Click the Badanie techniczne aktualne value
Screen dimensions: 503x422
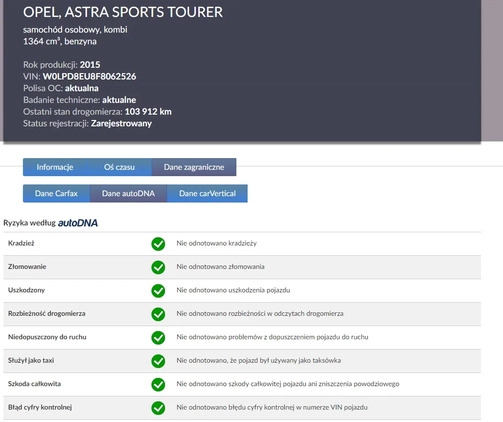pos(119,100)
